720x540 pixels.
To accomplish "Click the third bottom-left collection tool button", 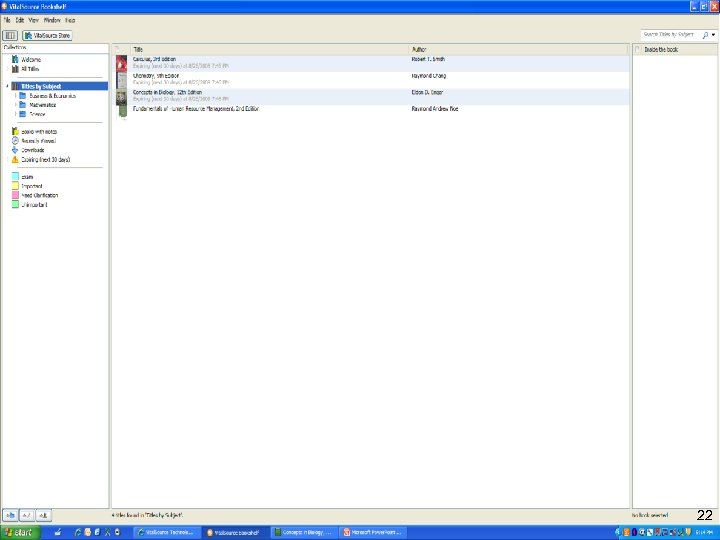I will (43, 516).
